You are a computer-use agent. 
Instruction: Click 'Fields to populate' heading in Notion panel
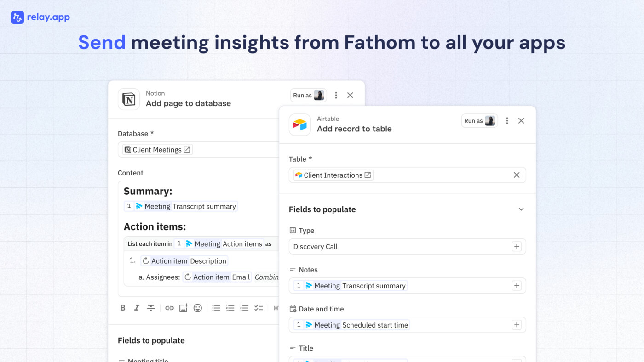point(151,340)
